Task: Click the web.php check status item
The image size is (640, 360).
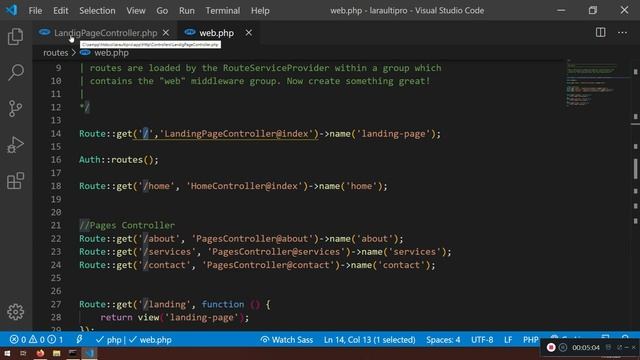Action: [150, 340]
